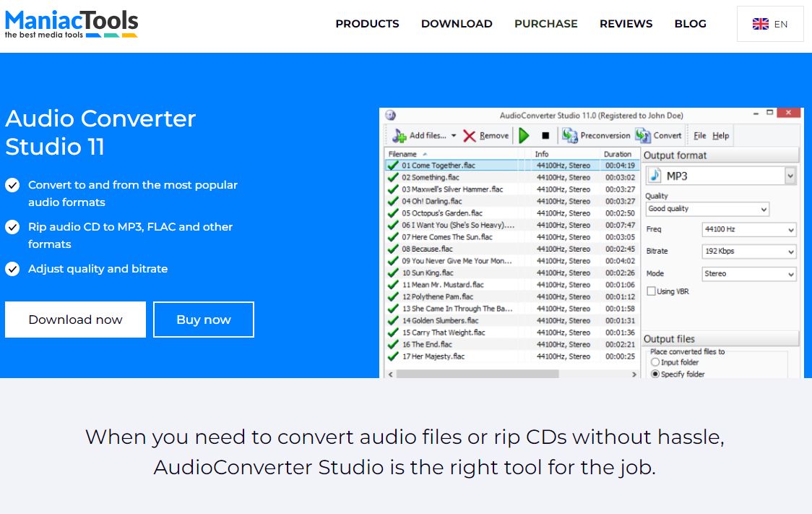Screen dimensions: 812x514
Task: Select 14 Golden Slumbers.flac row
Action: click(512, 320)
